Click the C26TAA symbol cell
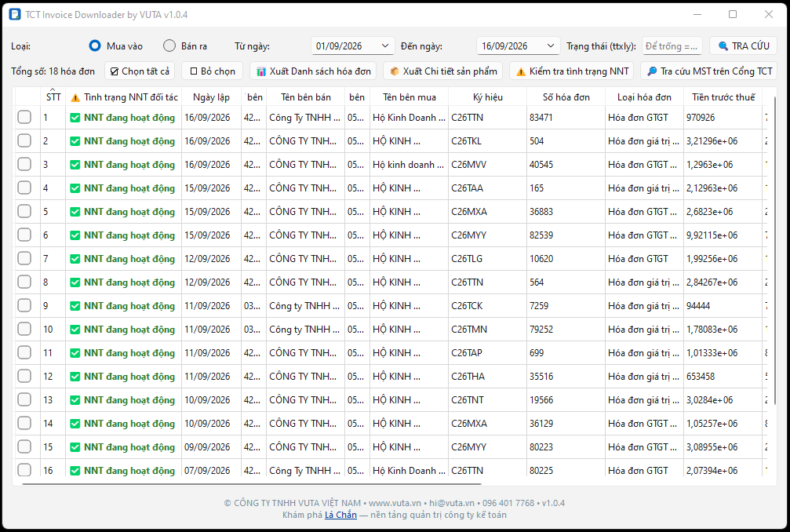 [x=488, y=188]
